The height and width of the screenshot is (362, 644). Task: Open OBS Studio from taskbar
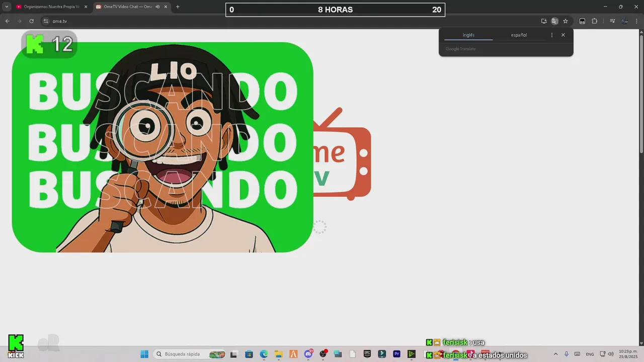pyautogui.click(x=323, y=354)
